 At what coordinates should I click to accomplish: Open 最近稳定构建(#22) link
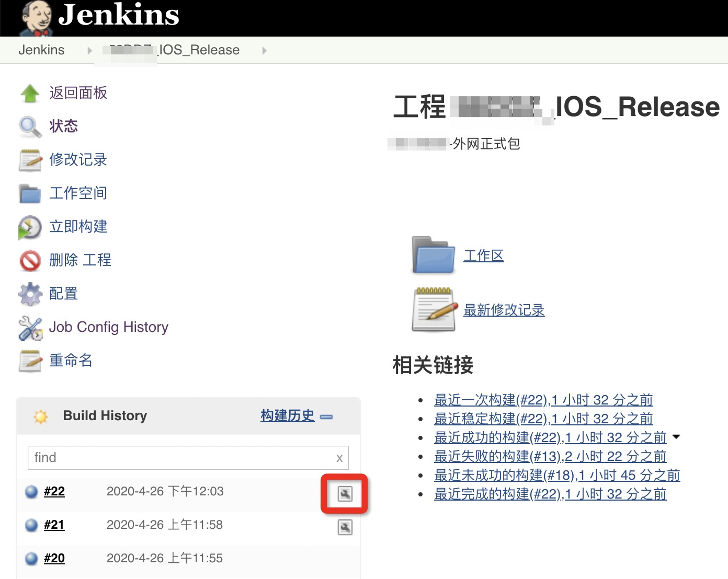544,419
